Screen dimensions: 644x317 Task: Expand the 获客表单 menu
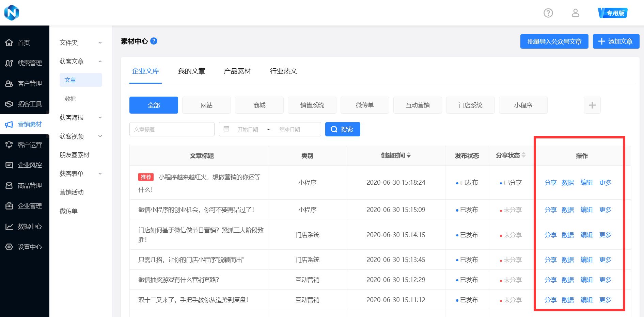81,173
